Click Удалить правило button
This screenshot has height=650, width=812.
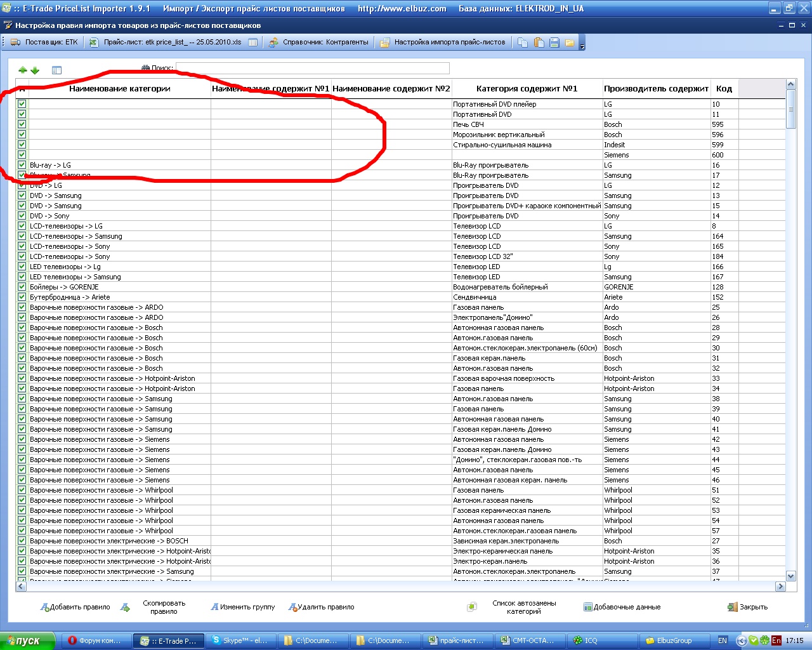(x=321, y=607)
